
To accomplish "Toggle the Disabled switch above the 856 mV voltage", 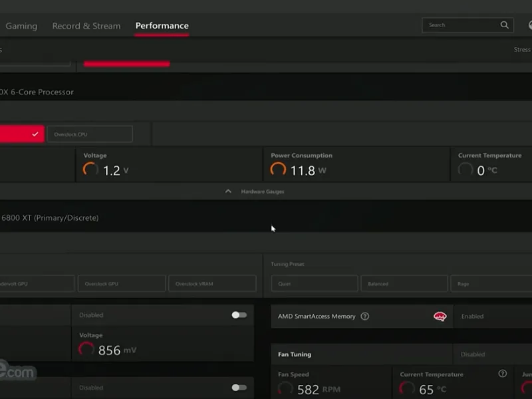I will point(239,315).
